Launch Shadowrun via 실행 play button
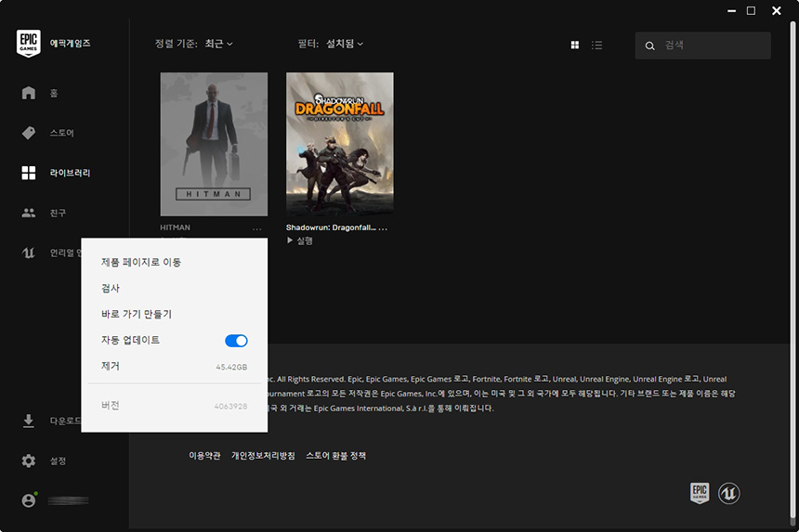 tap(299, 240)
